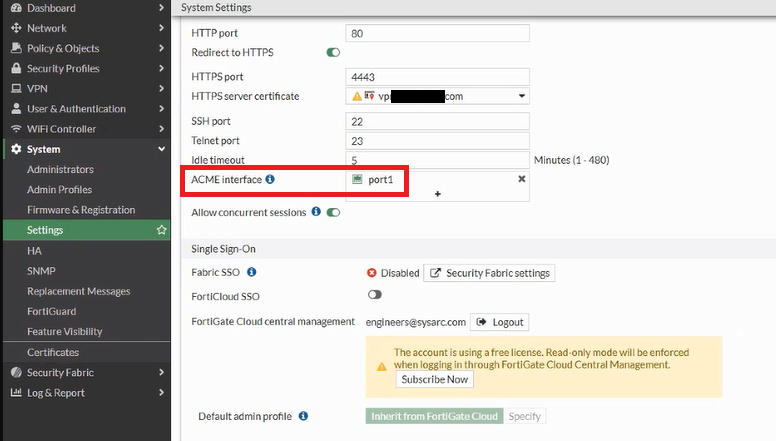Viewport: 776px width, 441px height.
Task: Remove port1 with the X icon
Action: pyautogui.click(x=522, y=179)
